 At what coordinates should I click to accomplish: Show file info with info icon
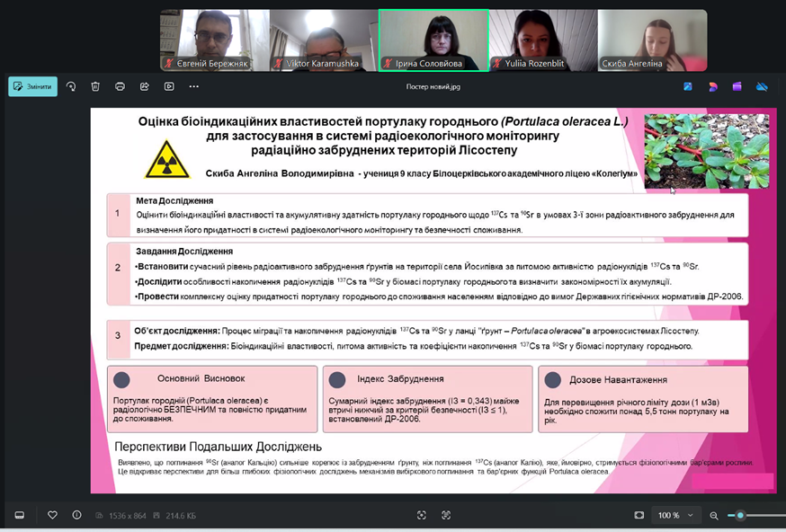[x=76, y=515]
